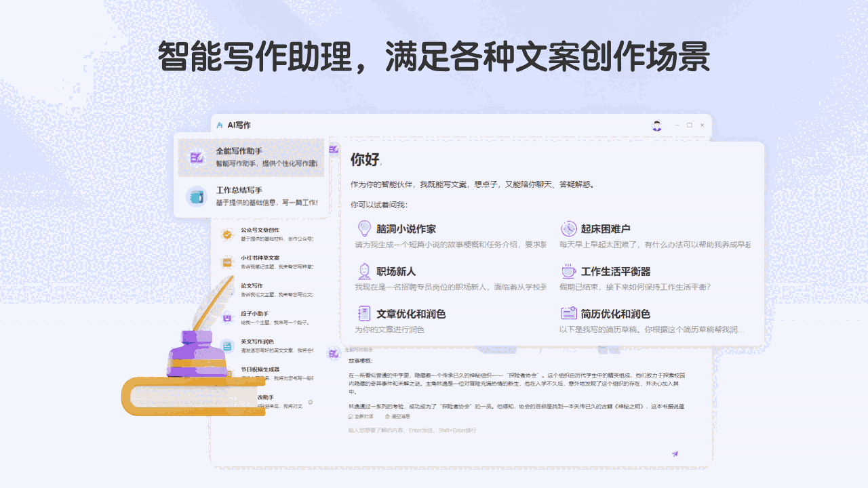Select 工作总结写手 in the assistant list

point(251,196)
